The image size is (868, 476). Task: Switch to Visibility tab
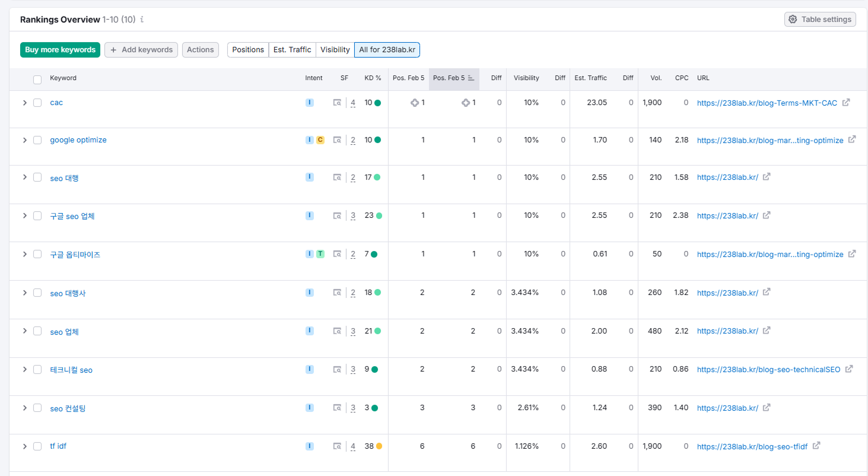point(335,50)
